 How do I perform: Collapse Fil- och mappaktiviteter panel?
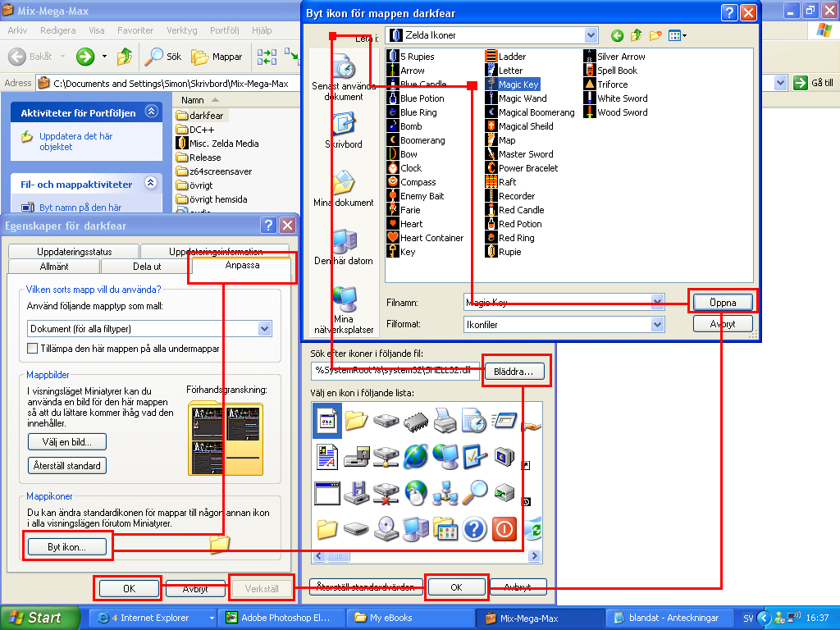pos(151,183)
